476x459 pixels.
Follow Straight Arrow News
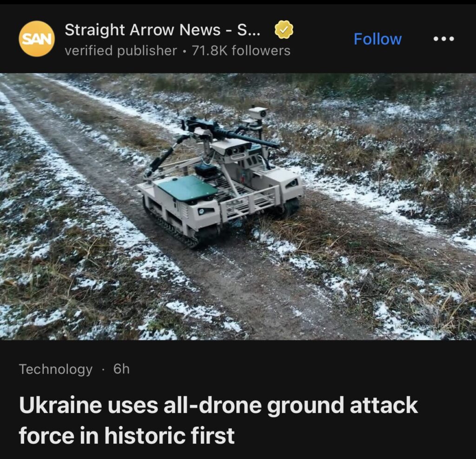click(377, 39)
